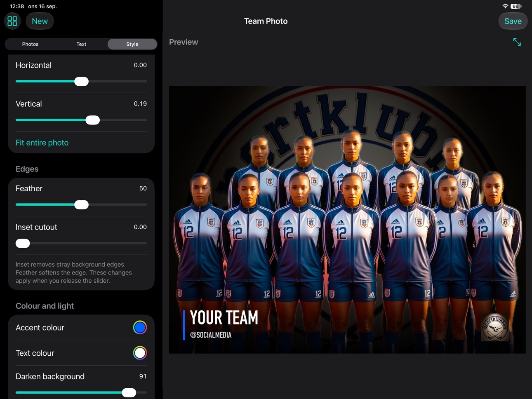This screenshot has height=399, width=532.
Task: Tap the New button
Action: (40, 21)
